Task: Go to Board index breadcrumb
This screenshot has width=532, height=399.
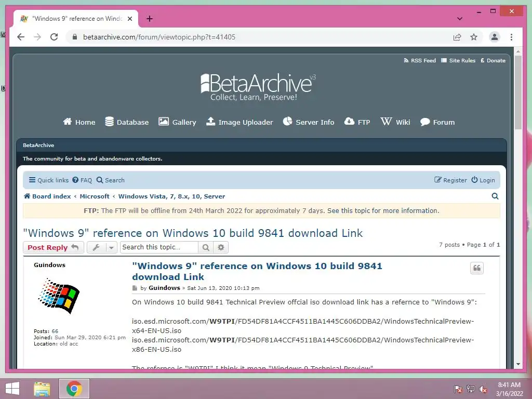Action: pos(47,196)
